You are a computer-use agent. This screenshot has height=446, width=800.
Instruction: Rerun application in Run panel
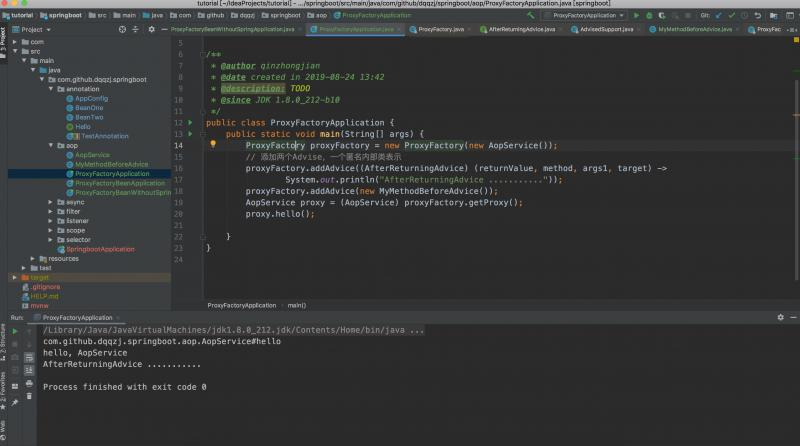(15, 331)
